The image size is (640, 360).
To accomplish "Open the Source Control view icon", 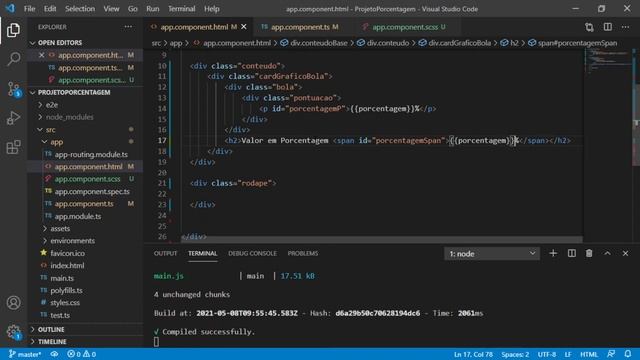I will coord(13,89).
